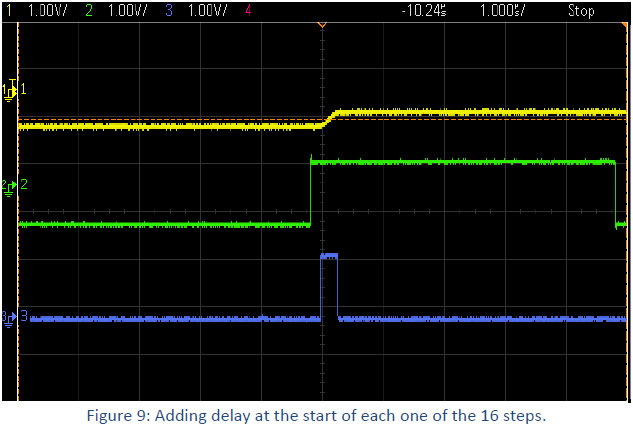633x429 pixels.
Task: Click channel 1 ground reference marker
Action: 11,90
